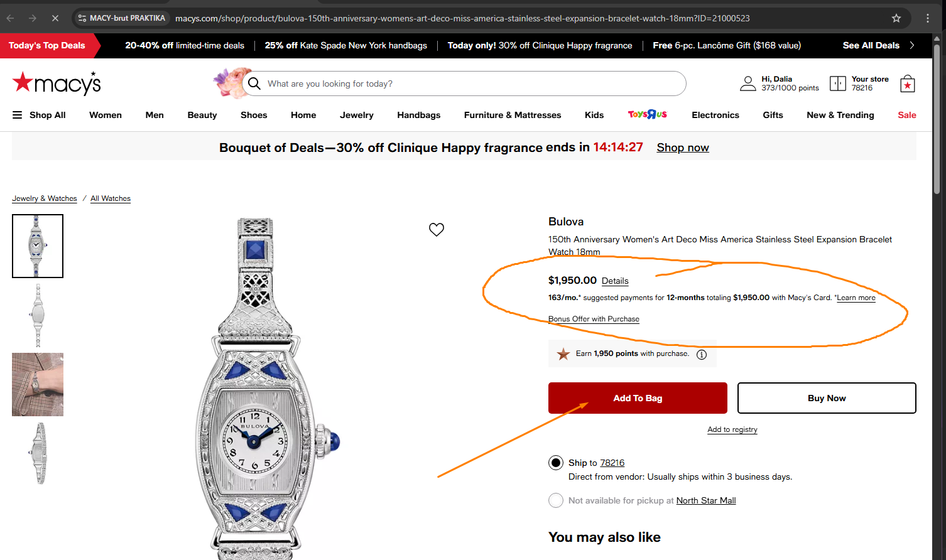Open the shopping bag icon

(x=907, y=84)
